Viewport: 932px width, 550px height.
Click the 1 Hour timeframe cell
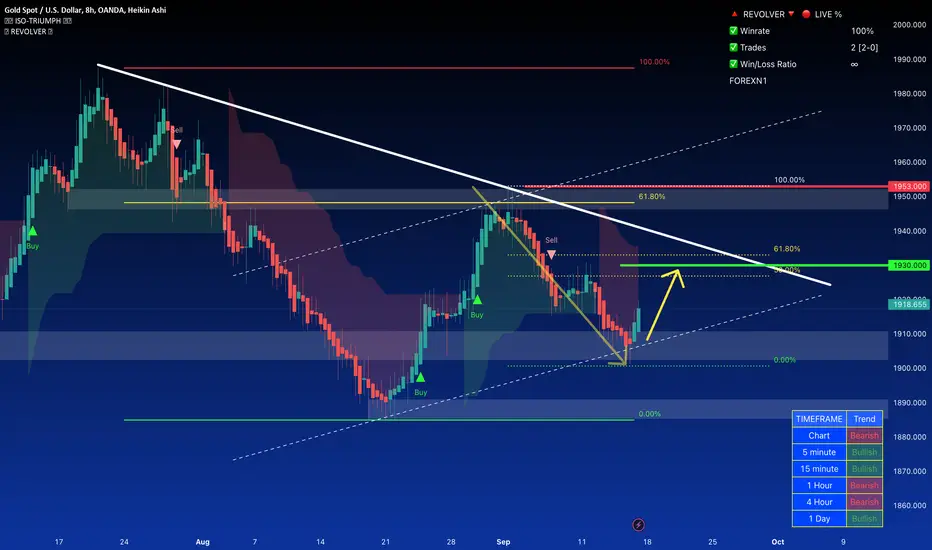pos(819,485)
